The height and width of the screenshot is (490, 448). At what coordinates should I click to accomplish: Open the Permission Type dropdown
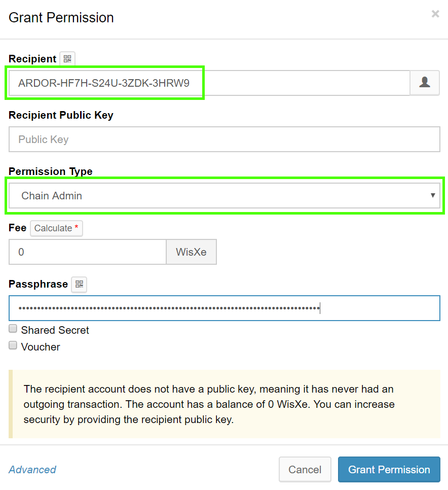tap(224, 196)
